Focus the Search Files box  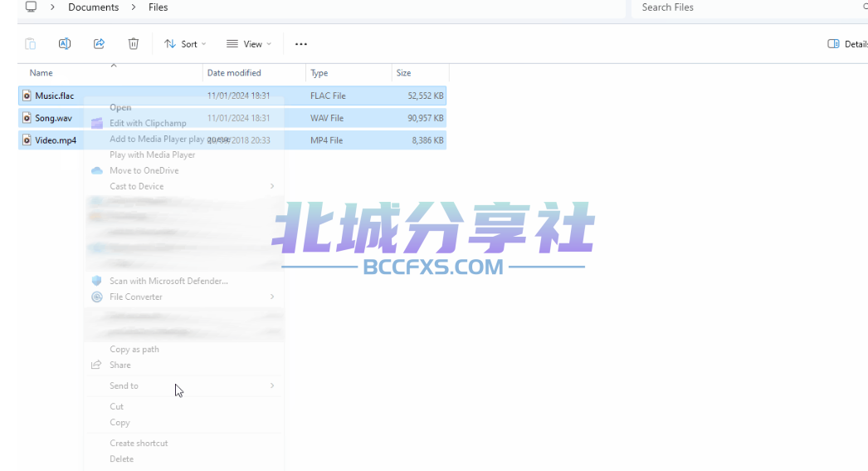(749, 7)
